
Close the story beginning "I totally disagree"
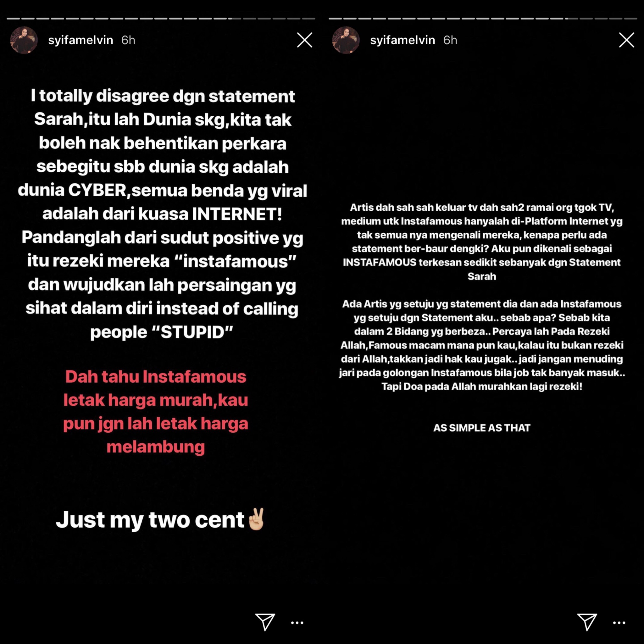(304, 40)
